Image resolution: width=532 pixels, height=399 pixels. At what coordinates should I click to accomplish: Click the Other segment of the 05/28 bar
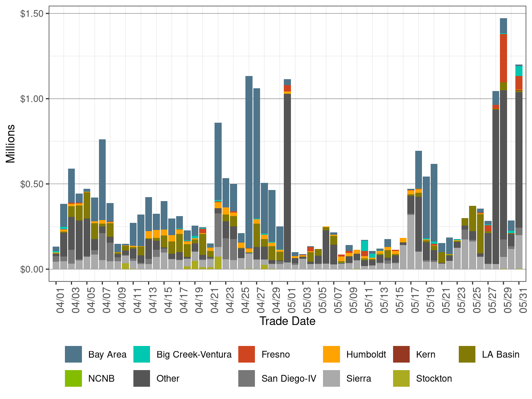click(496, 187)
